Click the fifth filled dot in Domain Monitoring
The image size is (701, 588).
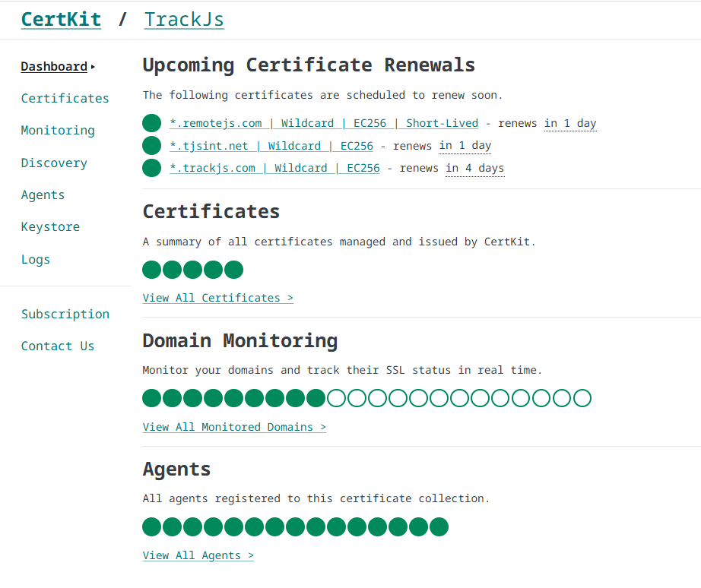tap(234, 398)
